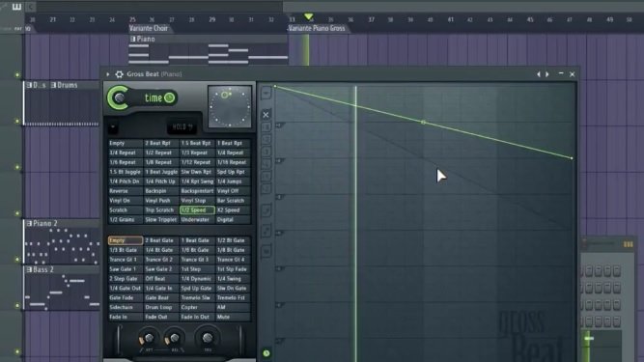Select the Trance Gt 1 volume preset
Image resolution: width=644 pixels, height=362 pixels.
click(x=126, y=260)
